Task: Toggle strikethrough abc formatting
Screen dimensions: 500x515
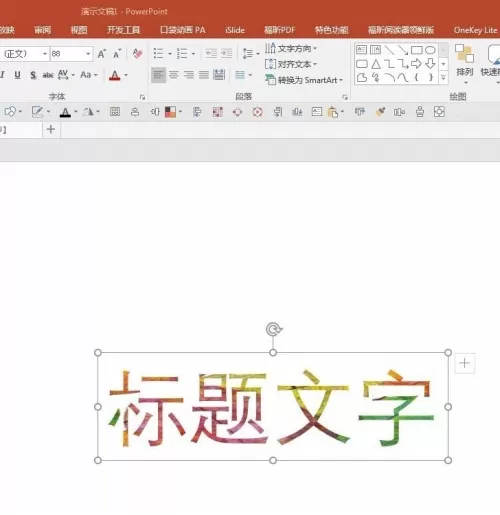Action: [48, 75]
